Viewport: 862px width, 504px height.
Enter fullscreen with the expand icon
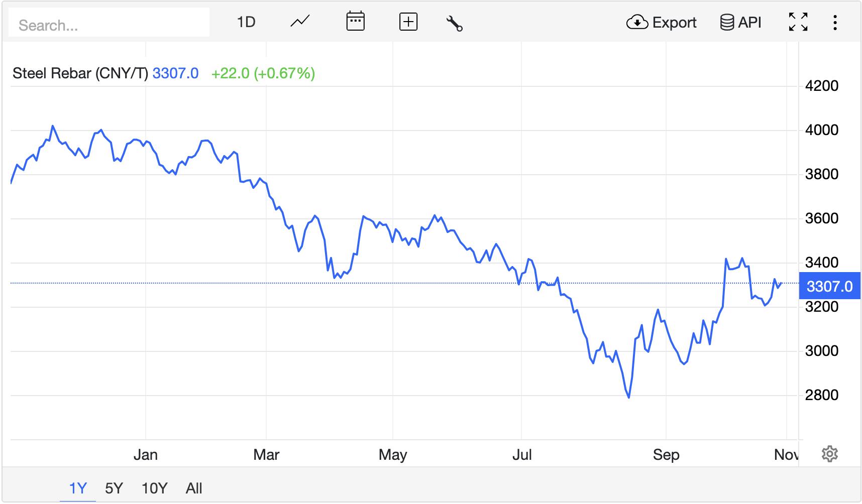pyautogui.click(x=798, y=22)
